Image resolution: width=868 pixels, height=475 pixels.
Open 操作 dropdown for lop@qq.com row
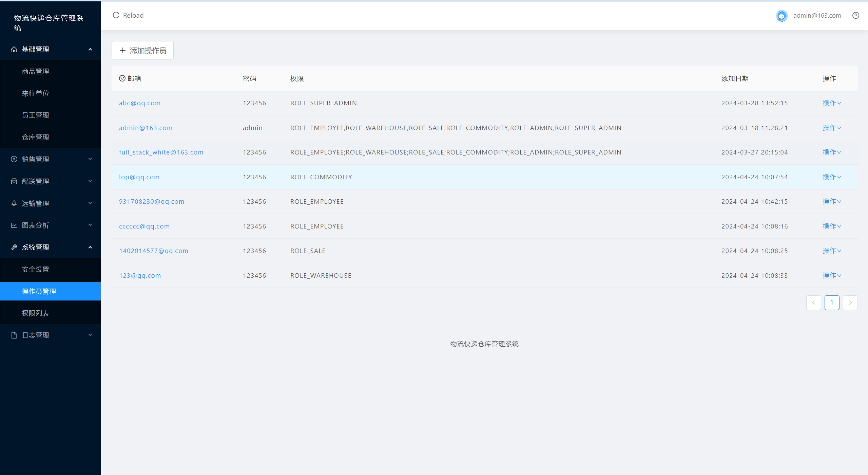[831, 177]
